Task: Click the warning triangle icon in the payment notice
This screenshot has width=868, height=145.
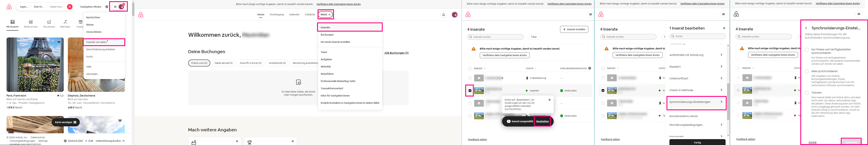Action: pyautogui.click(x=473, y=49)
